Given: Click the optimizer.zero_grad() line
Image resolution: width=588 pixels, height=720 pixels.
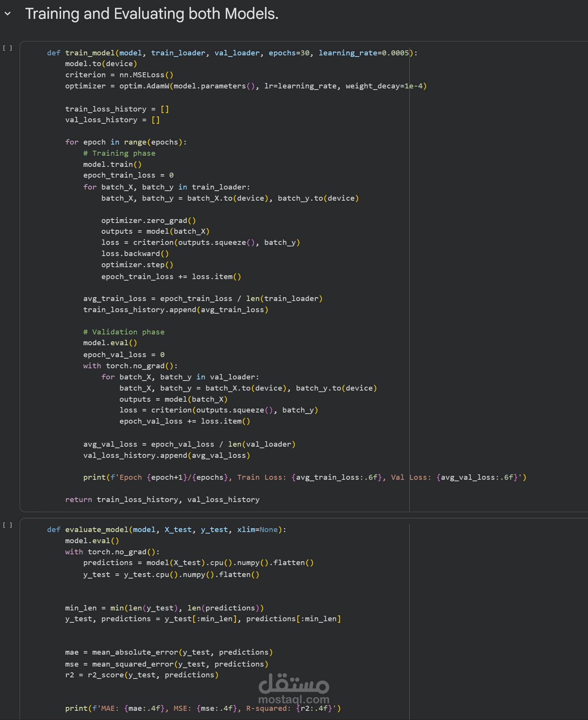Looking at the screenshot, I should 148,221.
